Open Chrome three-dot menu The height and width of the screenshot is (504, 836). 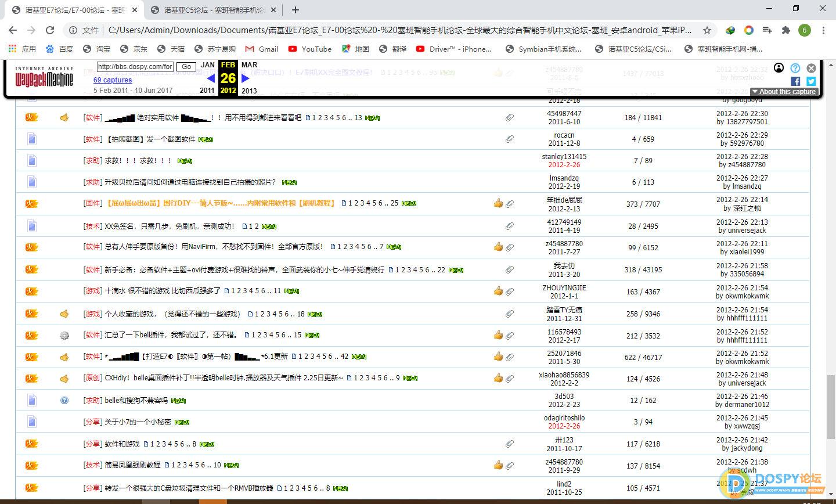click(823, 30)
